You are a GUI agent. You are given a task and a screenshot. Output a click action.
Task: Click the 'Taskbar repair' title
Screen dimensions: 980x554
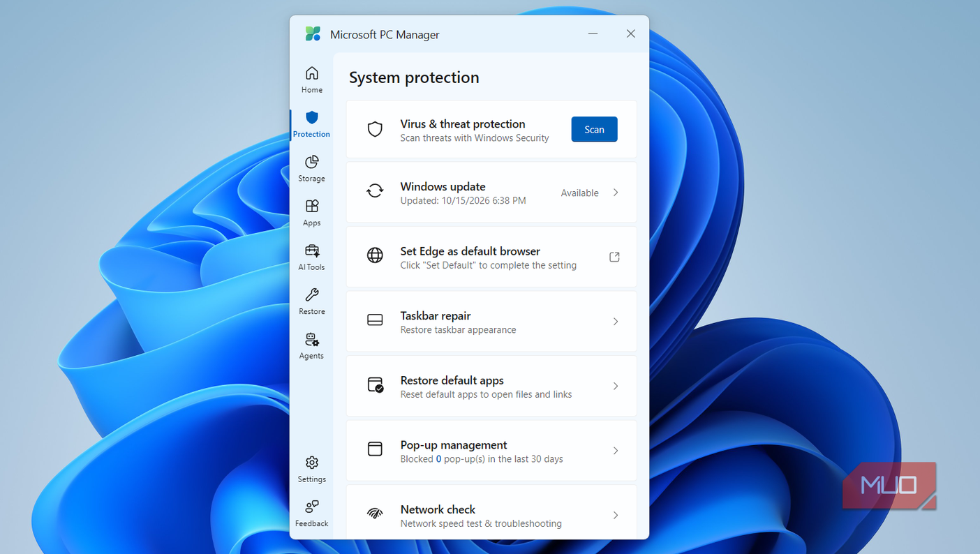point(436,315)
